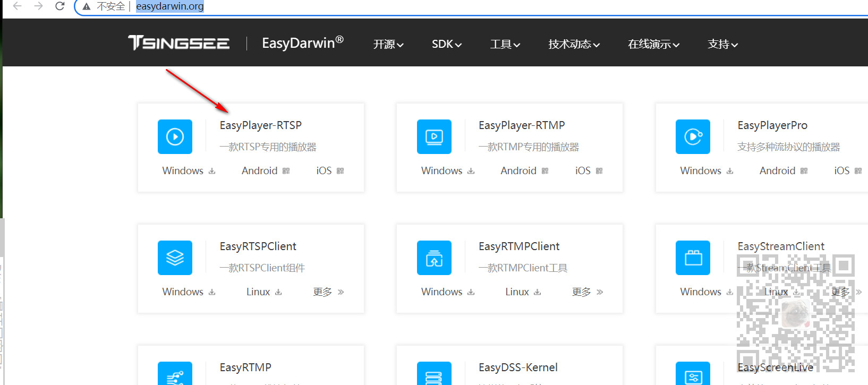The width and height of the screenshot is (868, 385).
Task: Open the EasyDarwin home link
Action: pyautogui.click(x=303, y=42)
